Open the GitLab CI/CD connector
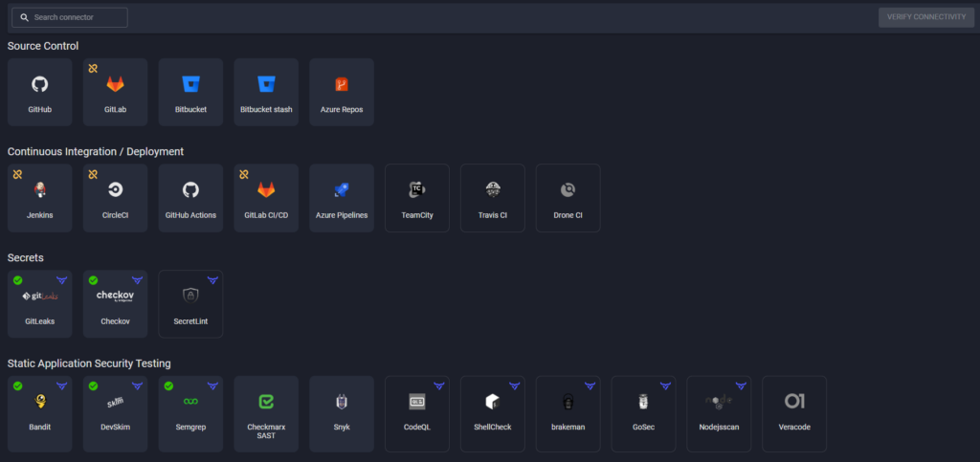Viewport: 980px width, 462px height. coord(266,198)
